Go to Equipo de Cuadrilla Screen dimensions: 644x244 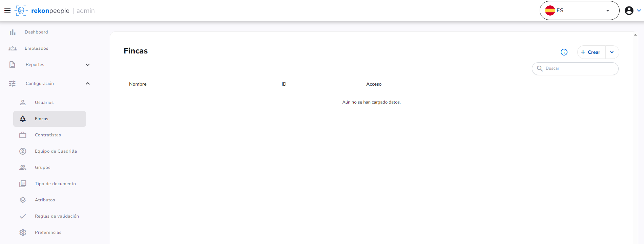point(49,151)
